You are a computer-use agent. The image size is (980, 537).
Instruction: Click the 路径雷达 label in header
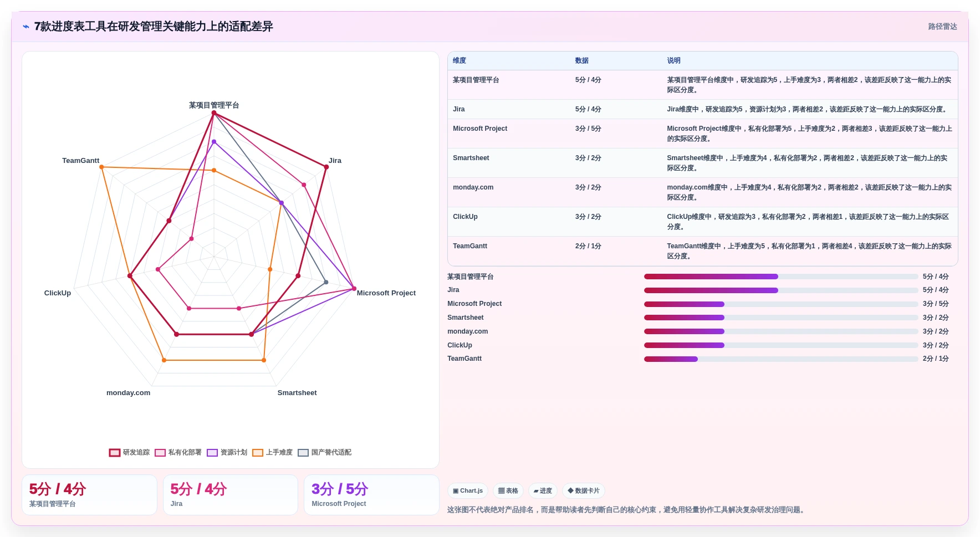942,27
